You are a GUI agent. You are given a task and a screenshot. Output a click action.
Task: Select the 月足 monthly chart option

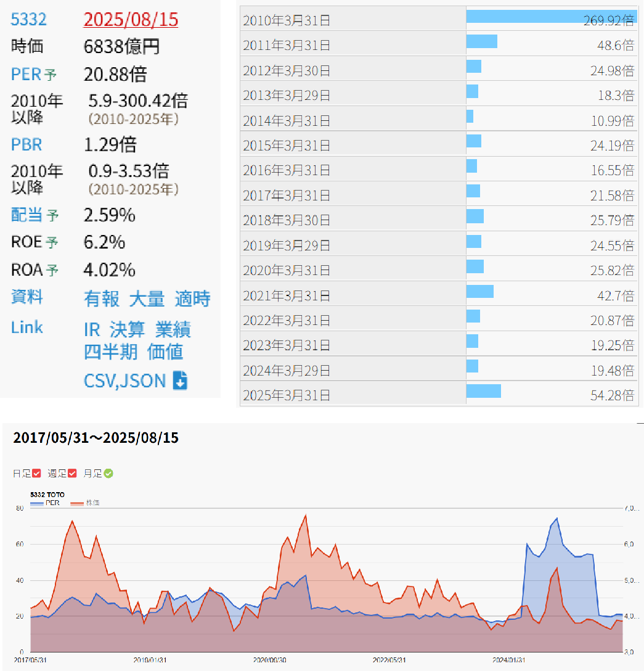click(x=108, y=474)
